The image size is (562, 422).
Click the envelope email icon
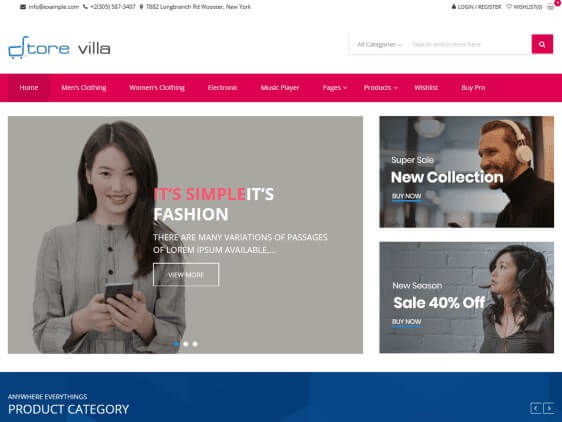pyautogui.click(x=23, y=7)
